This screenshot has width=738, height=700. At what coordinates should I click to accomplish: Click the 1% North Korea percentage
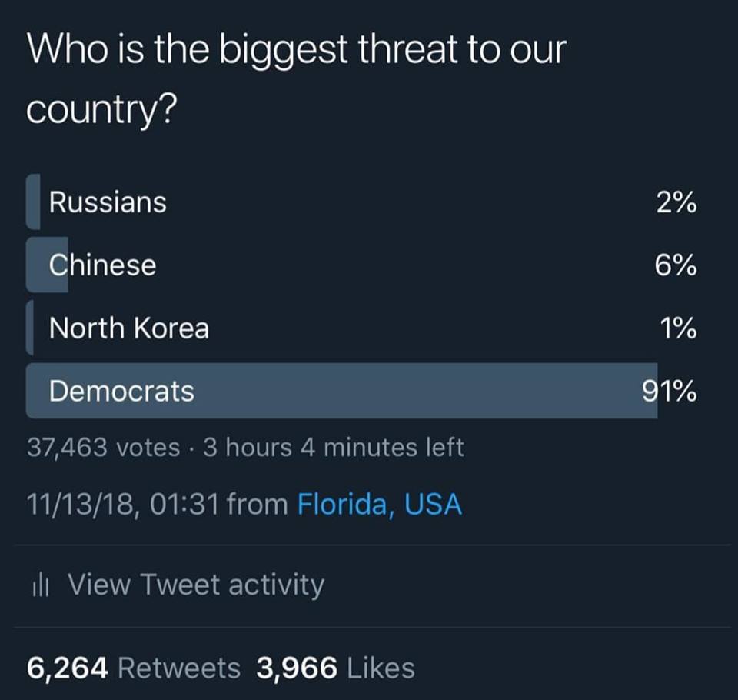pos(678,328)
